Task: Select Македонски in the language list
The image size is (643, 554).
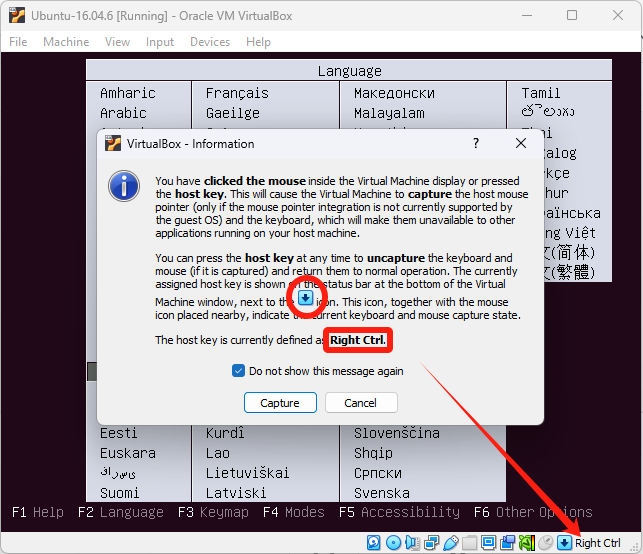Action: [394, 93]
